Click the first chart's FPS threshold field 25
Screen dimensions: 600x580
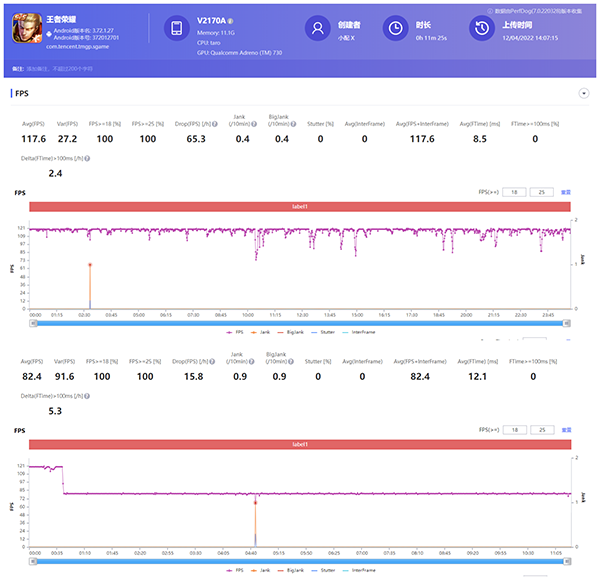point(541,191)
